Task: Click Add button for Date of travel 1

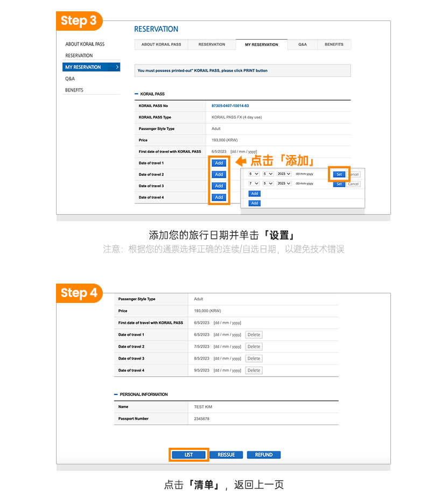Action: point(219,163)
